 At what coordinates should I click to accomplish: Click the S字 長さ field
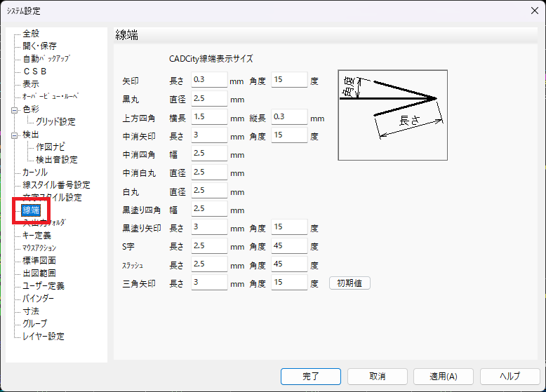point(209,246)
